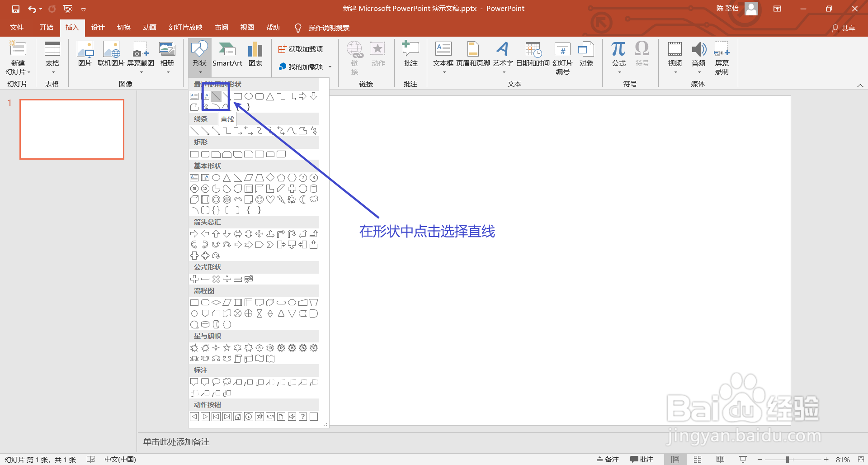Expand the 文本框 text box dropdown
The image size is (868, 465).
443,72
